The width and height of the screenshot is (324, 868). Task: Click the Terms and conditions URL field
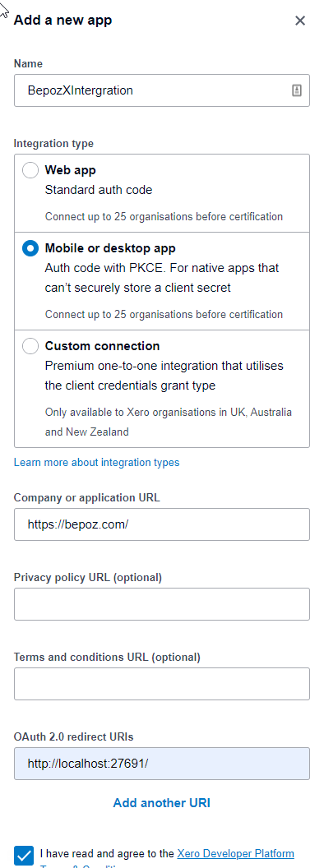coord(162,684)
